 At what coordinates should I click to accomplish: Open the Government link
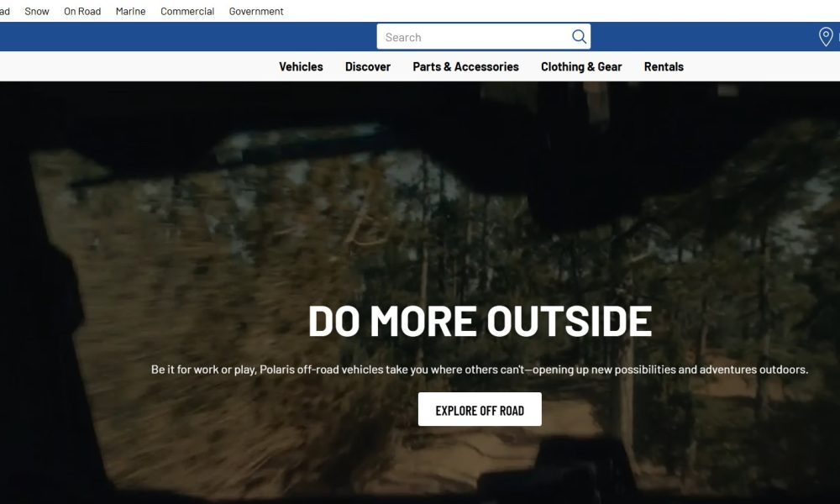pyautogui.click(x=256, y=11)
